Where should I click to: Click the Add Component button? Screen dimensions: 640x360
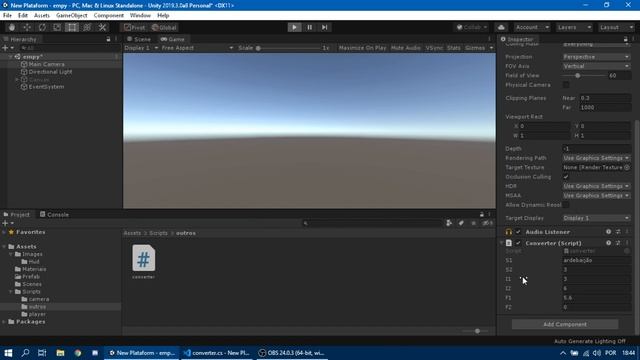pos(565,324)
